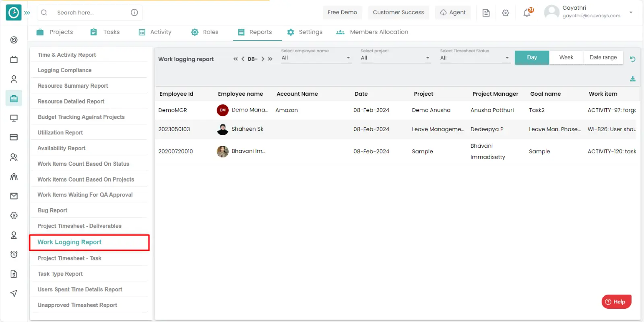Switch to the Tasks tab
Screen dimensions: 644x322
[105, 32]
